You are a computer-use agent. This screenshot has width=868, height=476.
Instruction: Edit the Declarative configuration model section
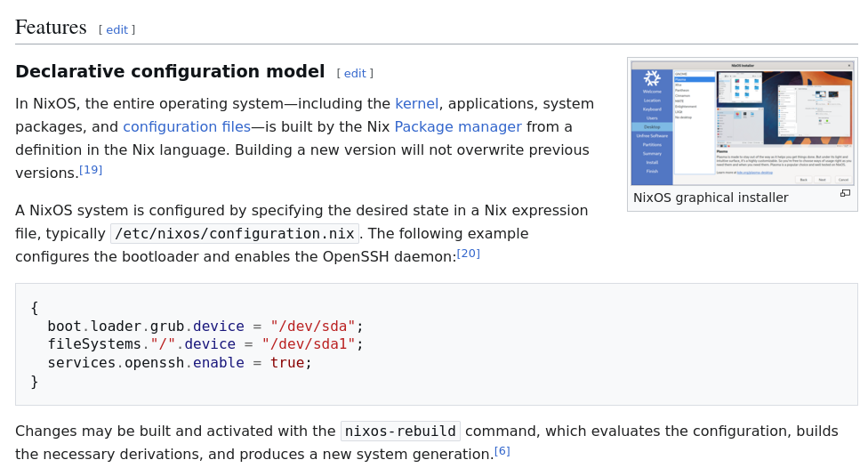point(354,73)
